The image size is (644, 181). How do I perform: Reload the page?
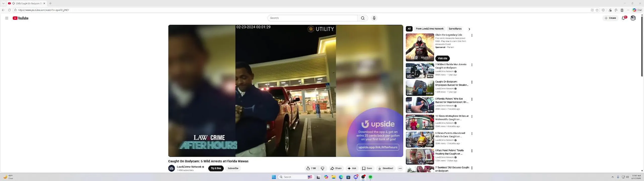[9, 10]
